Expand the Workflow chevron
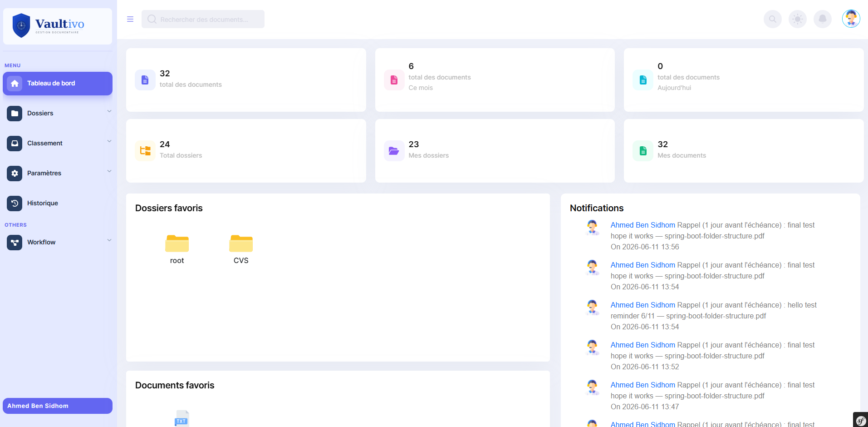The image size is (868, 427). tap(109, 240)
